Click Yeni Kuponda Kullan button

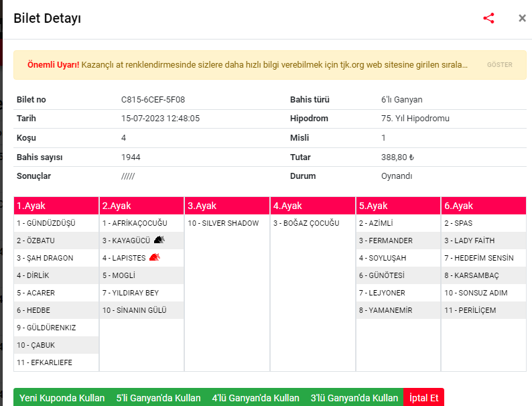point(62,398)
